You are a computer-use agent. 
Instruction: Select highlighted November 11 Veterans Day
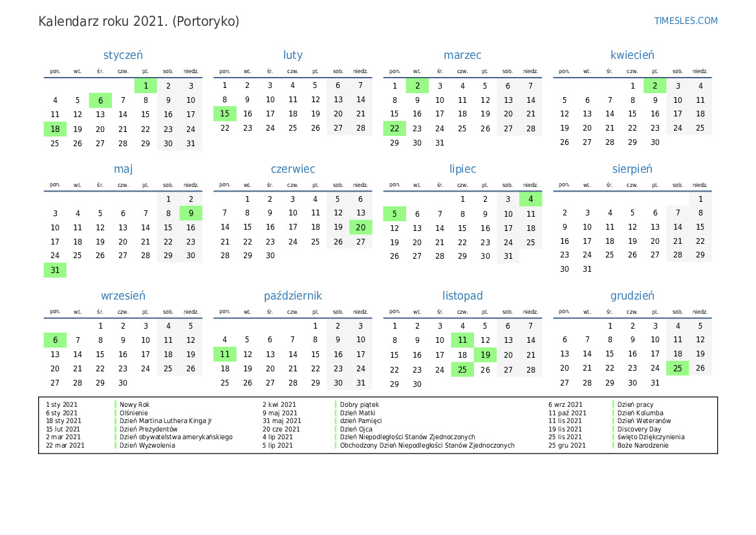click(462, 340)
